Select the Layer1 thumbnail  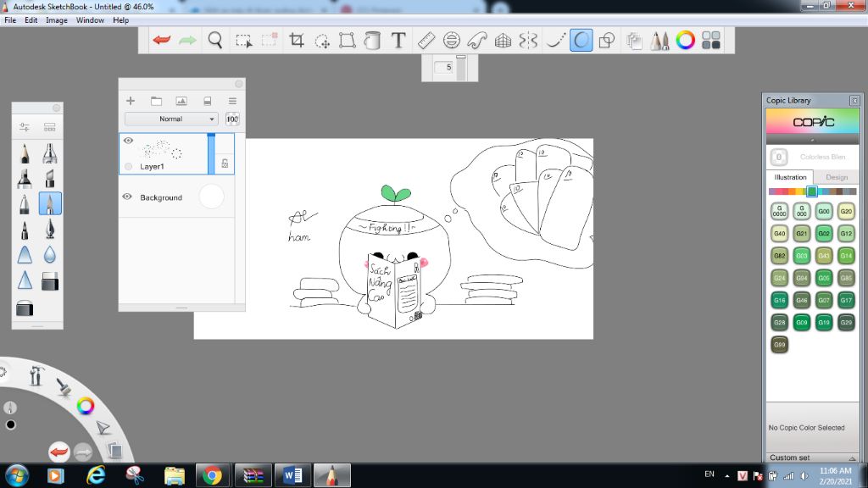coord(162,149)
